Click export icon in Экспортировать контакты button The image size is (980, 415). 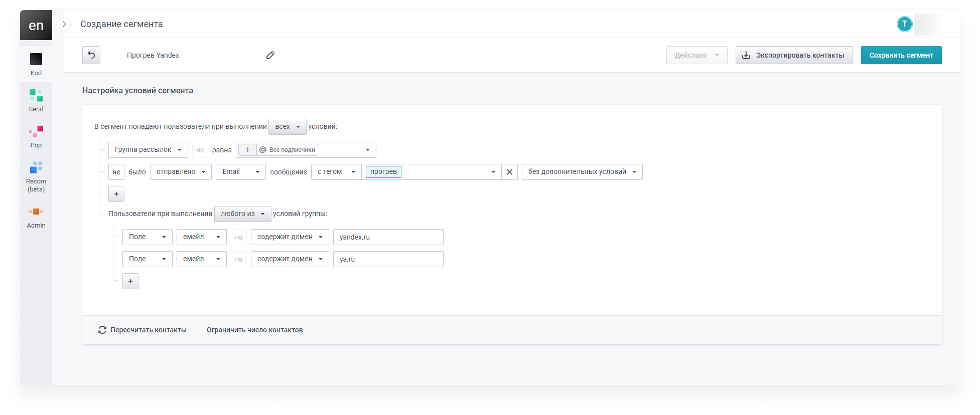746,55
